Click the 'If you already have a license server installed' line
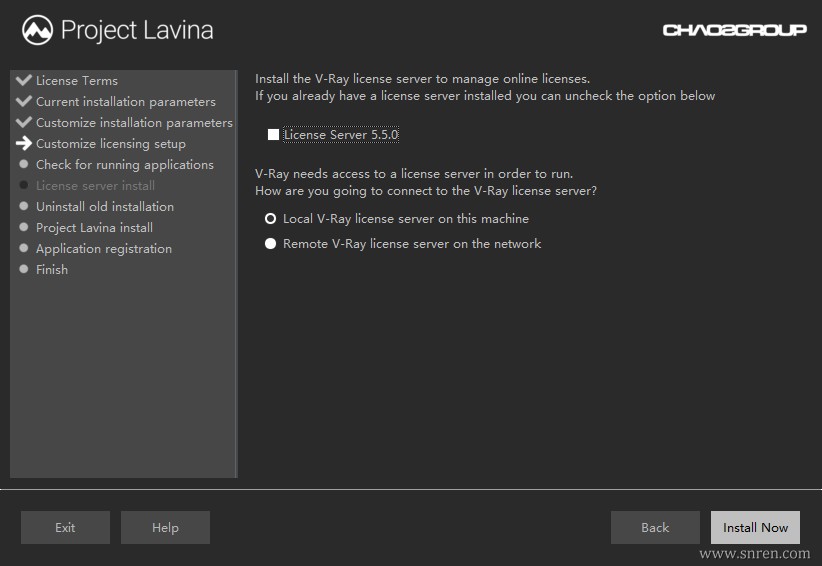This screenshot has width=822, height=566. click(485, 96)
